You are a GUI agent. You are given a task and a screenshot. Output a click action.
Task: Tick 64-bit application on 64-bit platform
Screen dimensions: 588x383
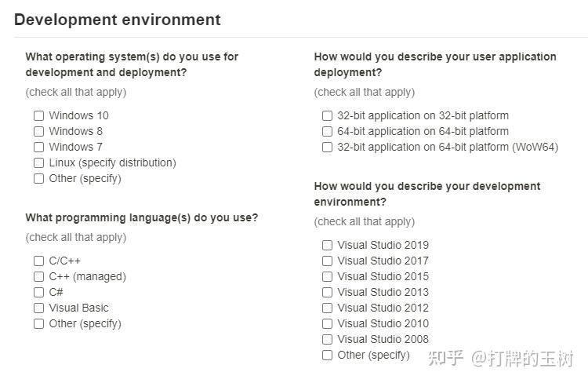[x=327, y=131]
